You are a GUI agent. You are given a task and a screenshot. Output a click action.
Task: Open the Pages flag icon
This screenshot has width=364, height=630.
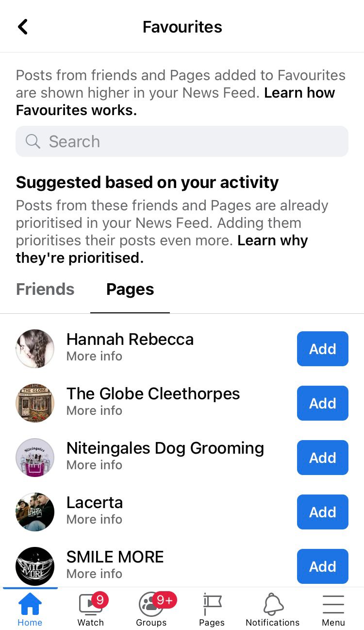pyautogui.click(x=212, y=605)
